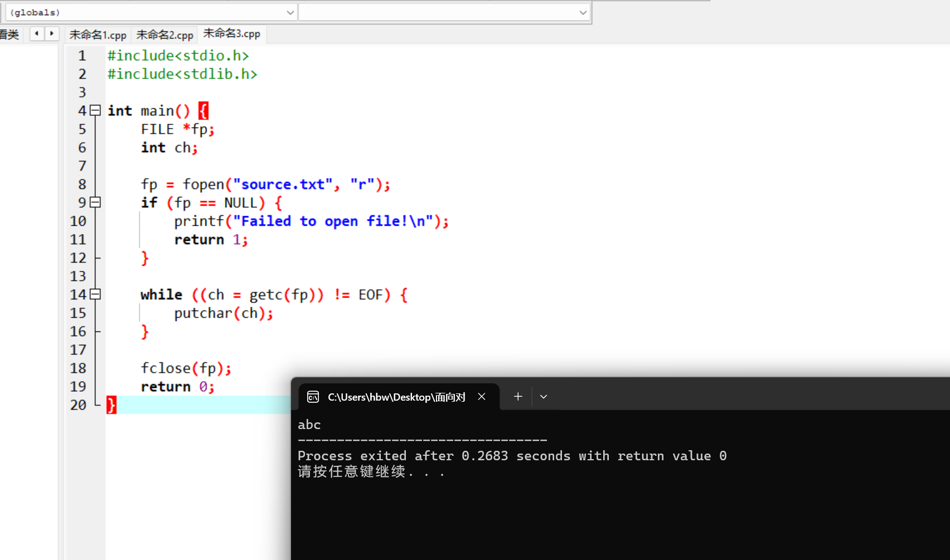Collapse the main() function fold at line 4
The image size is (950, 560).
pyautogui.click(x=95, y=110)
